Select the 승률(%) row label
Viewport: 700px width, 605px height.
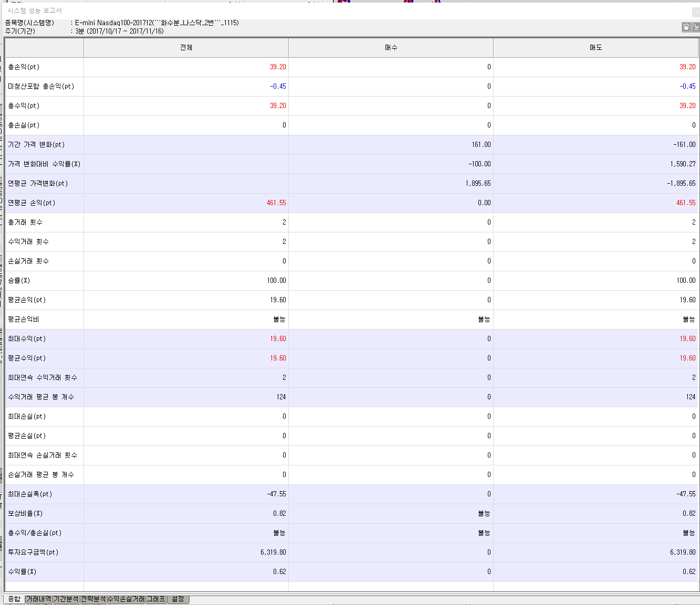point(19,281)
